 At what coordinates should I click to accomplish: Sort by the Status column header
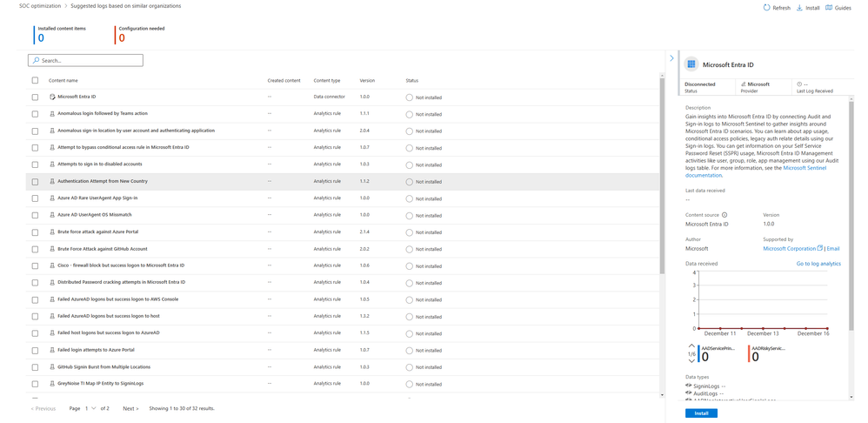point(412,80)
